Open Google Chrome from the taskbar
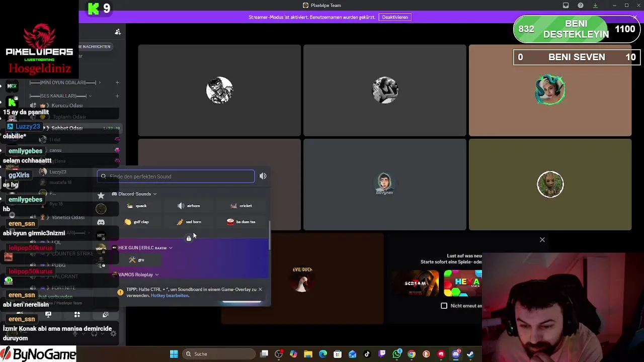The width and height of the screenshot is (644, 362). (412, 354)
